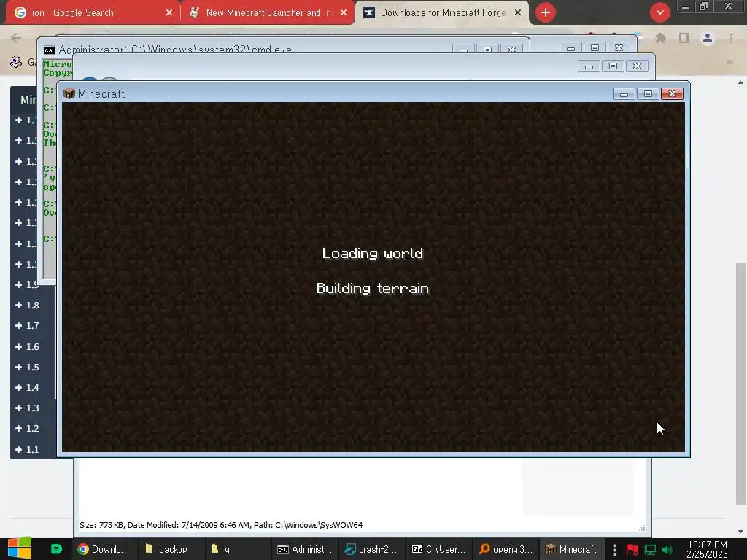This screenshot has height=560, width=747.
Task: Open the browser three-dot menu
Action: [x=731, y=38]
